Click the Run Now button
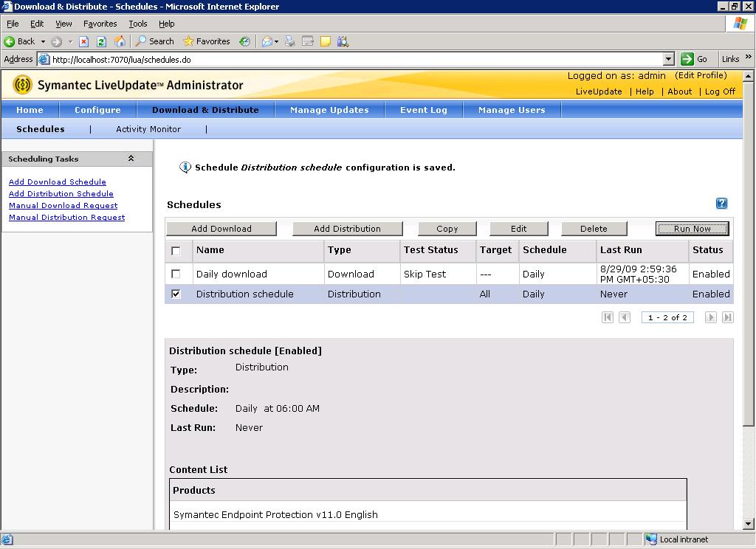The image size is (756, 549). pyautogui.click(x=692, y=229)
